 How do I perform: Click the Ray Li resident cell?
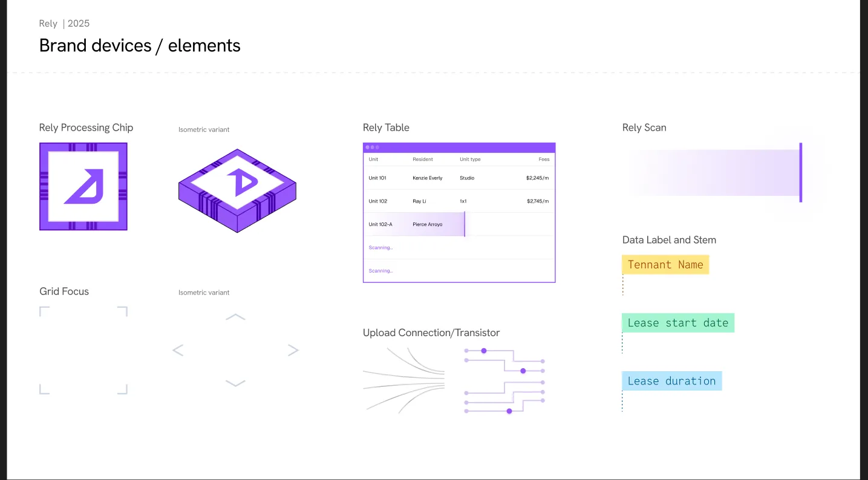419,201
